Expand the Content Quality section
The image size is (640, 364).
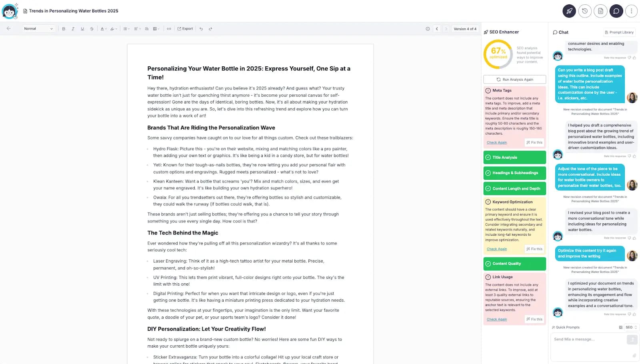point(514,264)
